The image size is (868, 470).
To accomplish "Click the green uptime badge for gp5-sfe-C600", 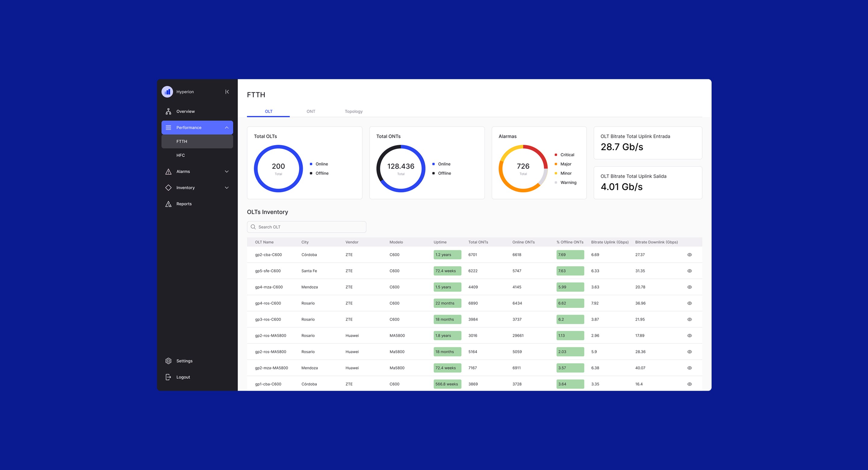I will pyautogui.click(x=447, y=271).
